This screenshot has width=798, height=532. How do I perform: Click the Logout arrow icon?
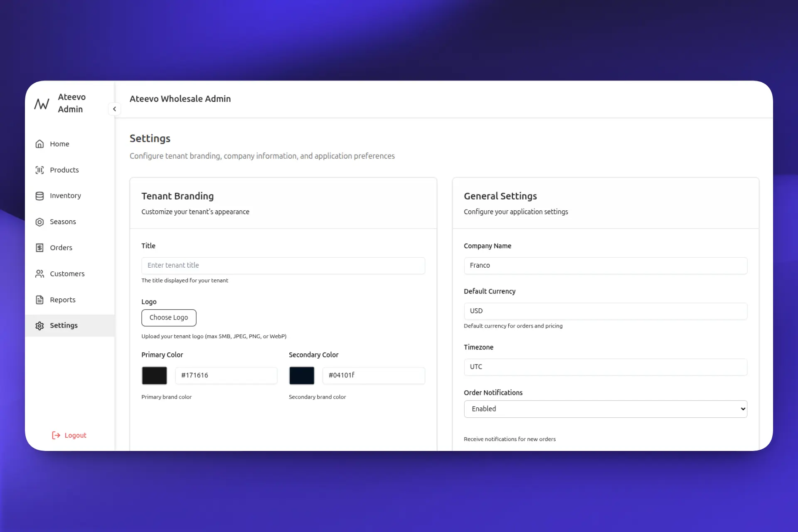coord(56,435)
